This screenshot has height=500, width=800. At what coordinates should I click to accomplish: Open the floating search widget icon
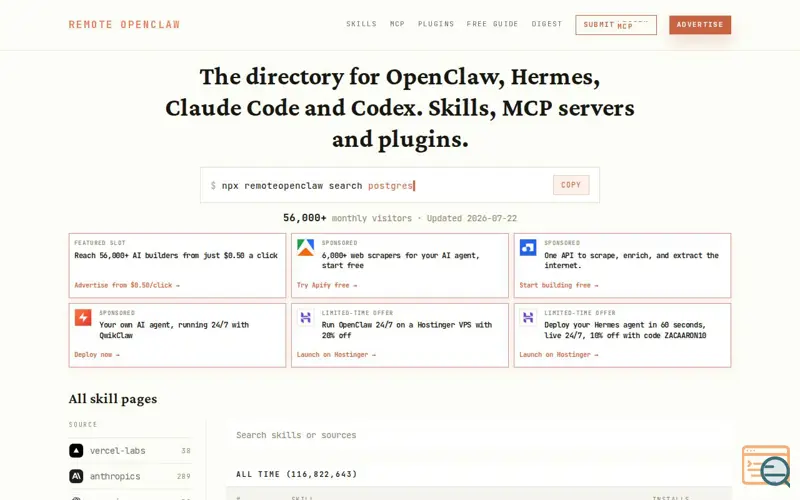tap(766, 466)
